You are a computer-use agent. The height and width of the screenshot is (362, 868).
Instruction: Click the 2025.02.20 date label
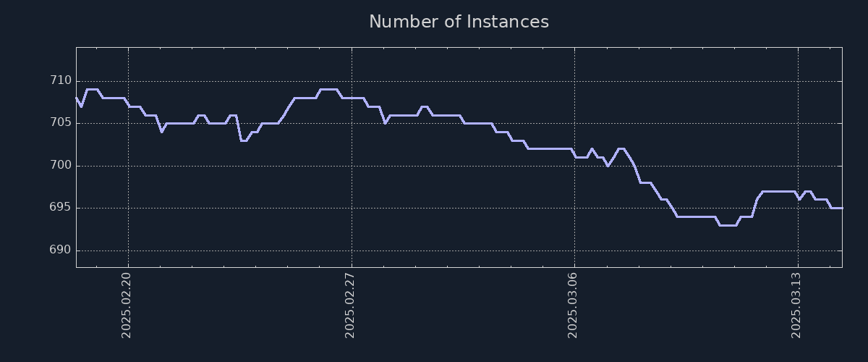point(128,305)
